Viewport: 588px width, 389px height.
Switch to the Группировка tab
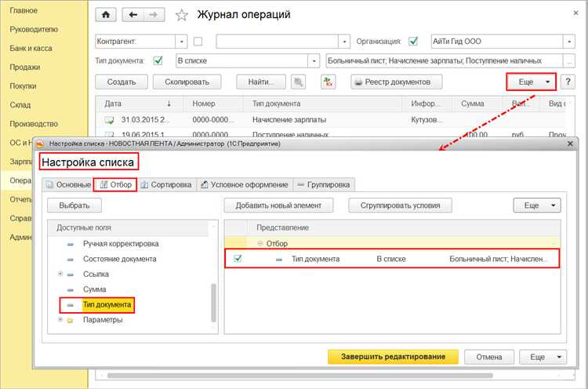[x=324, y=184]
